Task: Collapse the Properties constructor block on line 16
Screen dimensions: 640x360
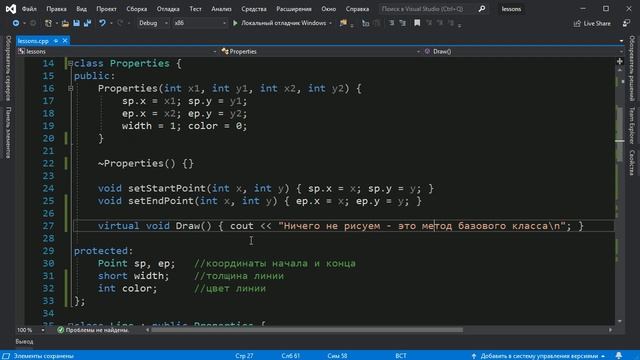Action: (x=70, y=88)
